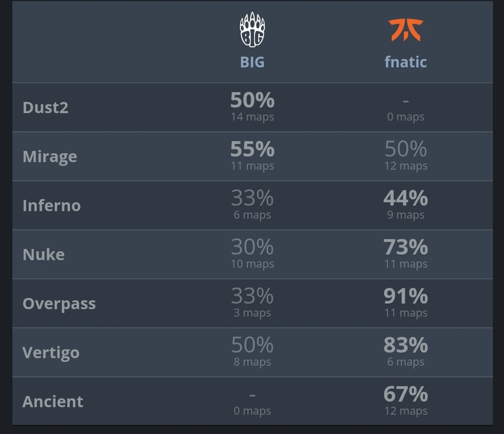The width and height of the screenshot is (504, 434).
Task: Open the fnatic team name link
Action: (x=406, y=62)
